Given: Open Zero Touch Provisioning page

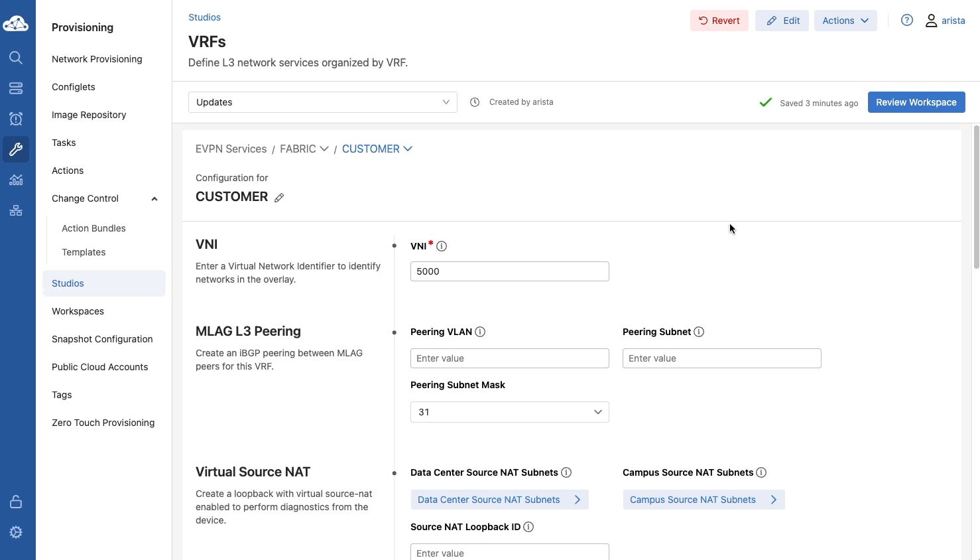Looking at the screenshot, I should click(103, 423).
